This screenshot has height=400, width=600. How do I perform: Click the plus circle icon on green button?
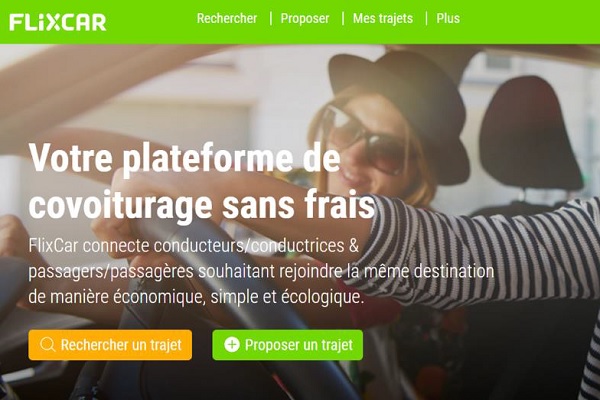(x=232, y=344)
